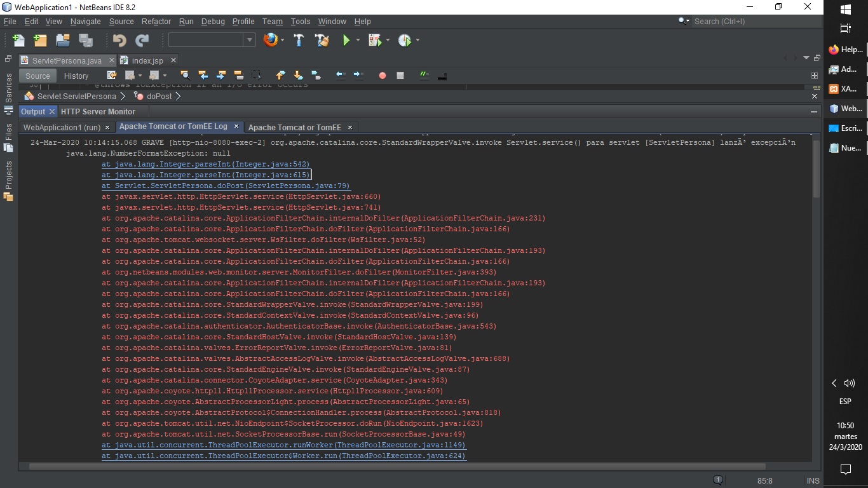868x488 pixels.
Task: Follow Integer.parseInt(Integer.java:542) stack link
Action: pyautogui.click(x=206, y=164)
